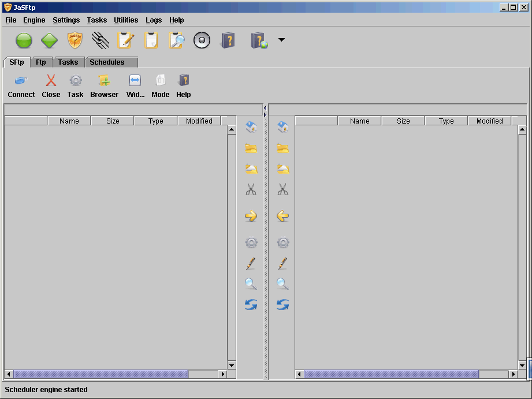Click the Close connection button
Image resolution: width=532 pixels, height=399 pixels.
(51, 87)
